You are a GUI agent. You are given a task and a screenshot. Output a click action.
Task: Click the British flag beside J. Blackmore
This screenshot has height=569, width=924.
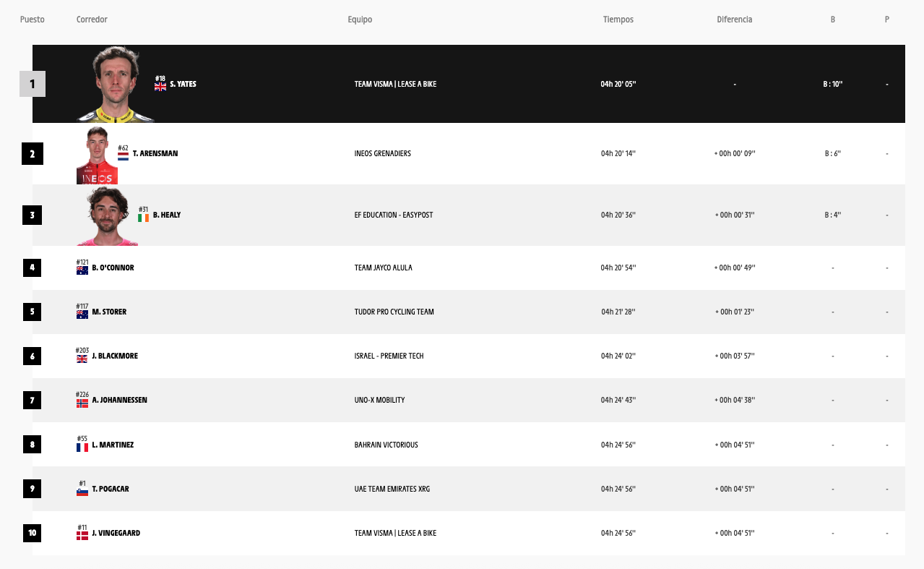pyautogui.click(x=82, y=358)
